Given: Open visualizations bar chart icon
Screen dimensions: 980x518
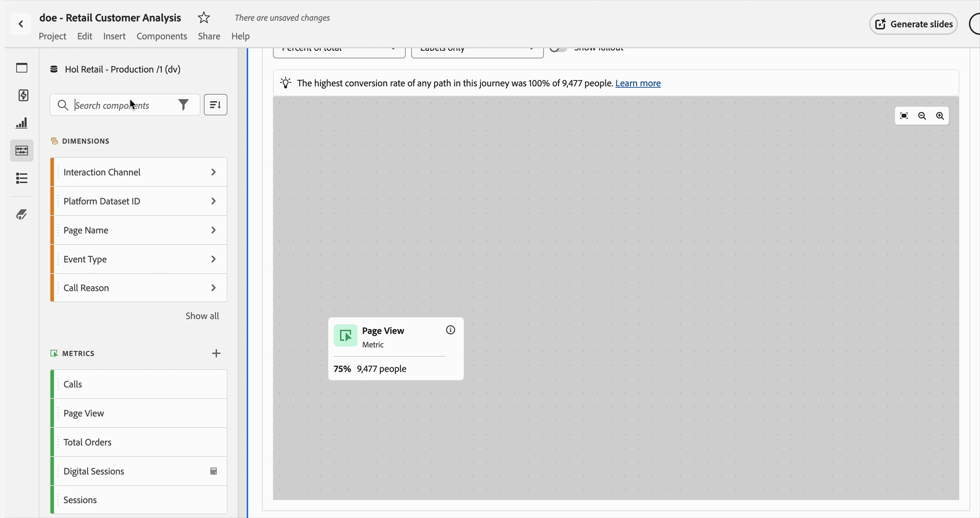Looking at the screenshot, I should [x=21, y=123].
